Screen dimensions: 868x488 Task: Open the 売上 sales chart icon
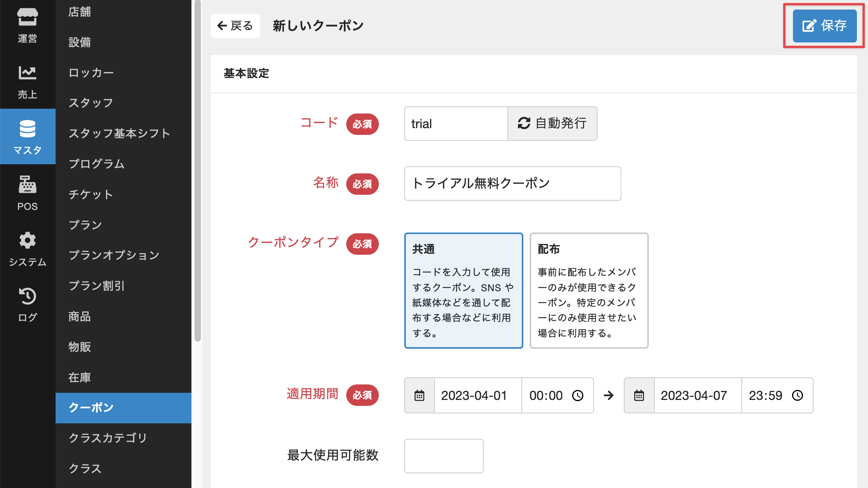coord(27,73)
